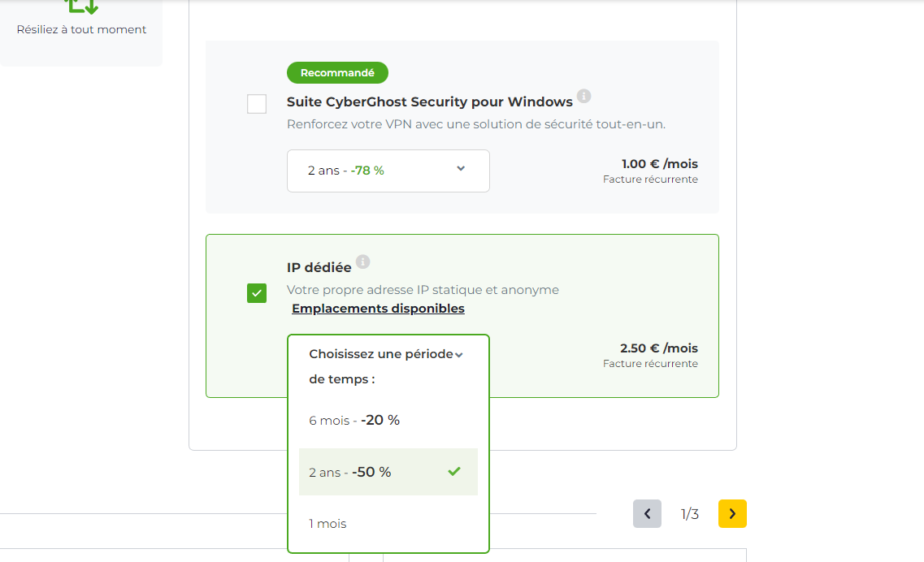924x562 pixels.
Task: Click info icon next to IP dédiée
Action: pyautogui.click(x=363, y=262)
